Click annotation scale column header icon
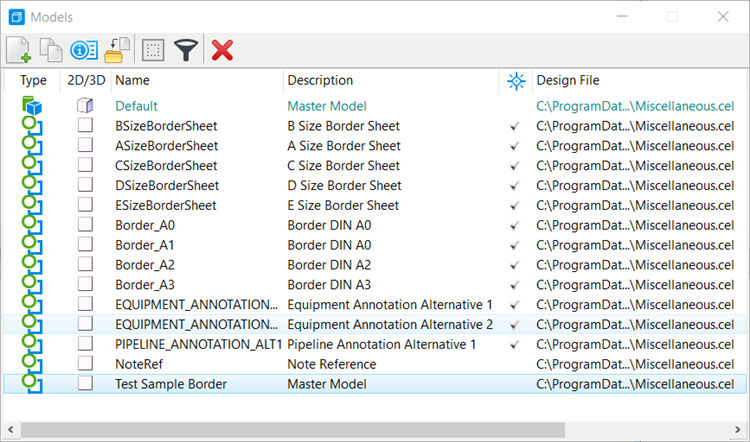The width and height of the screenshot is (750, 442). click(x=516, y=81)
